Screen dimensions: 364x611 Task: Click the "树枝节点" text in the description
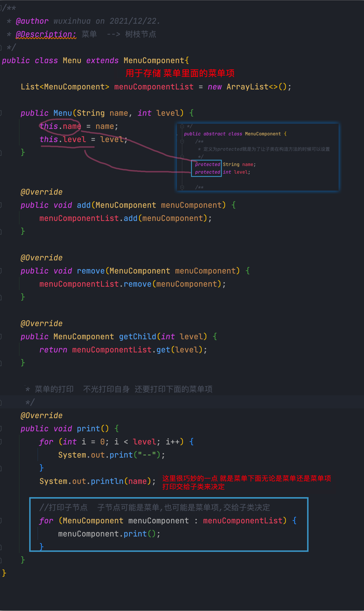141,34
